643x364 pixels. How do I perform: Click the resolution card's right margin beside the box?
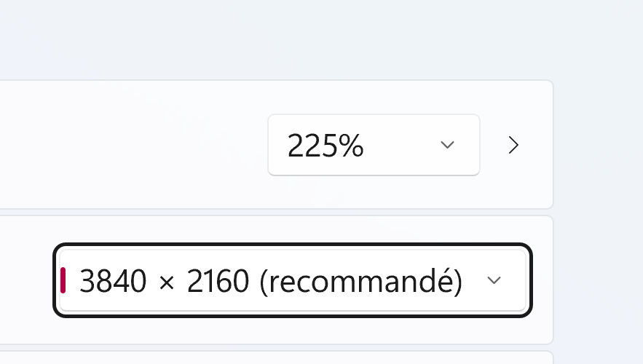543,280
